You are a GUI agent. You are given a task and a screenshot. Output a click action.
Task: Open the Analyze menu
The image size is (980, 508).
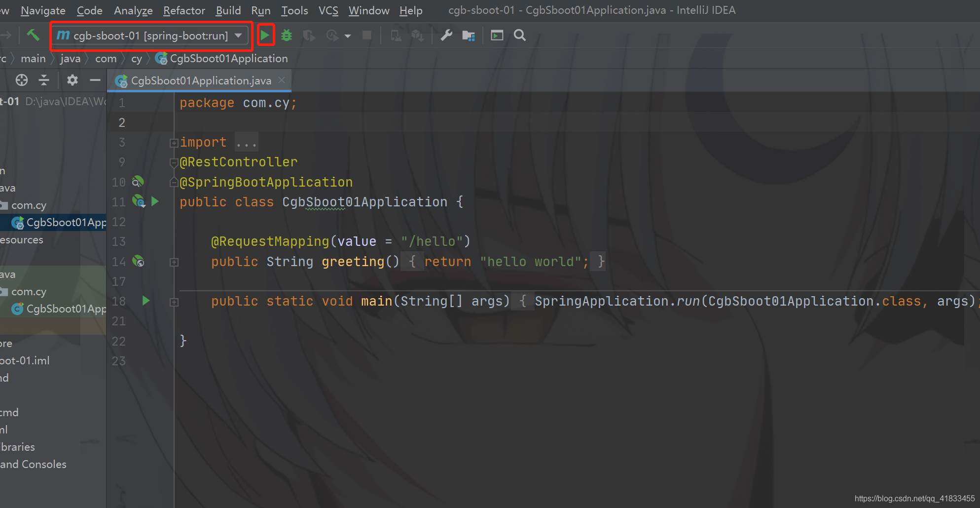tap(133, 10)
